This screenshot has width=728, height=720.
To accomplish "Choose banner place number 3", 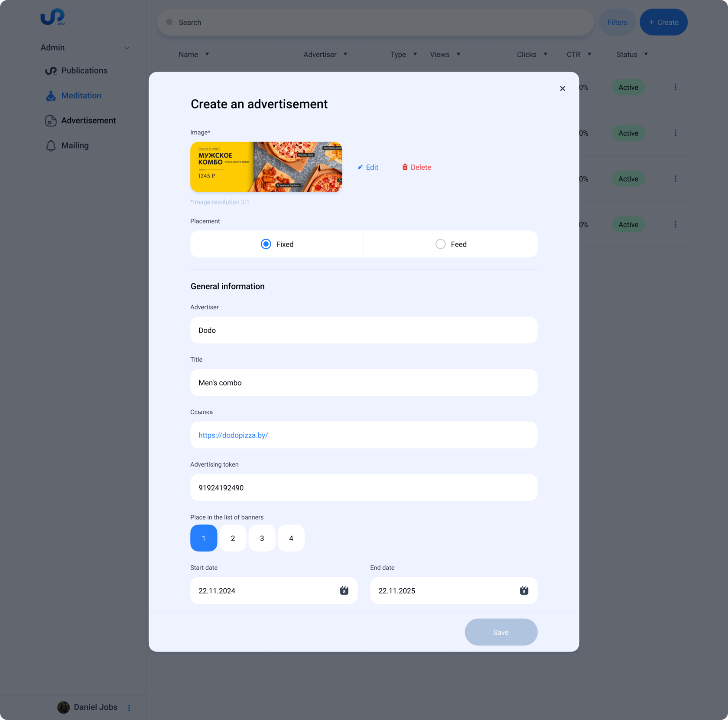I will 262,538.
